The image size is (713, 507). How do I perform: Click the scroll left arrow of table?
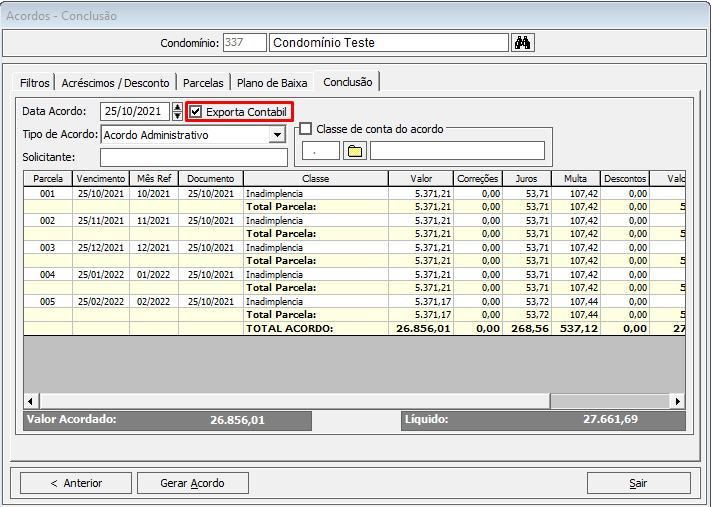[30, 401]
